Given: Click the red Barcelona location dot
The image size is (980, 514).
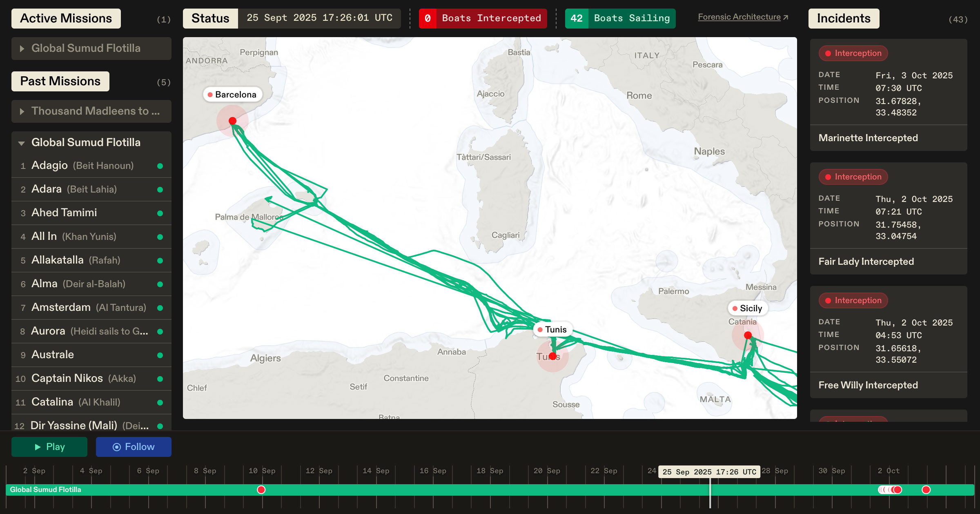Looking at the screenshot, I should point(232,121).
